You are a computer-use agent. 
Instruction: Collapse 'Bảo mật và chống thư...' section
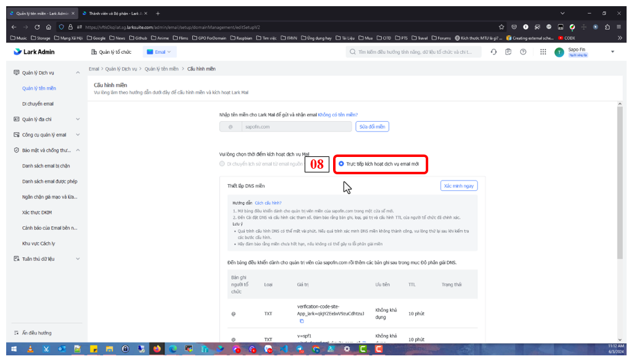[78, 150]
